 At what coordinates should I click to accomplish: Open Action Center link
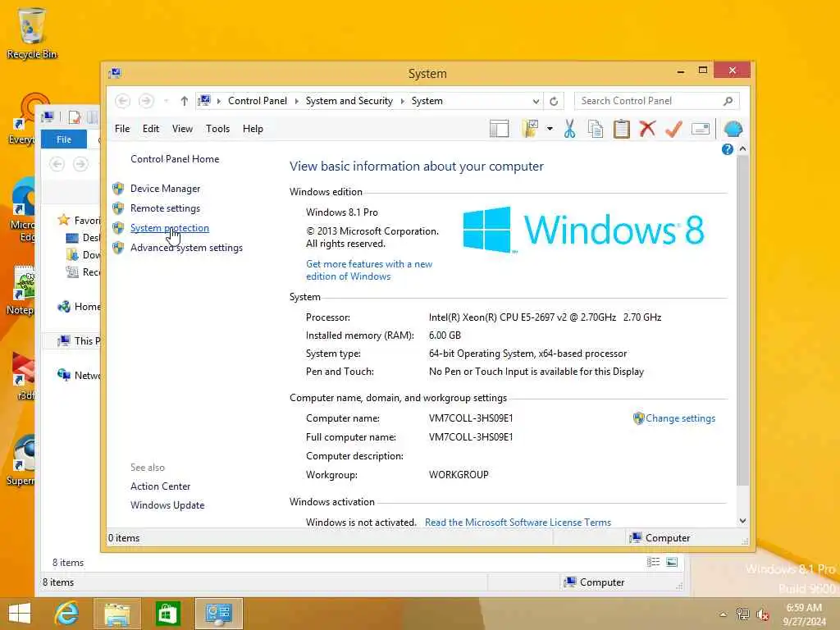pyautogui.click(x=160, y=486)
